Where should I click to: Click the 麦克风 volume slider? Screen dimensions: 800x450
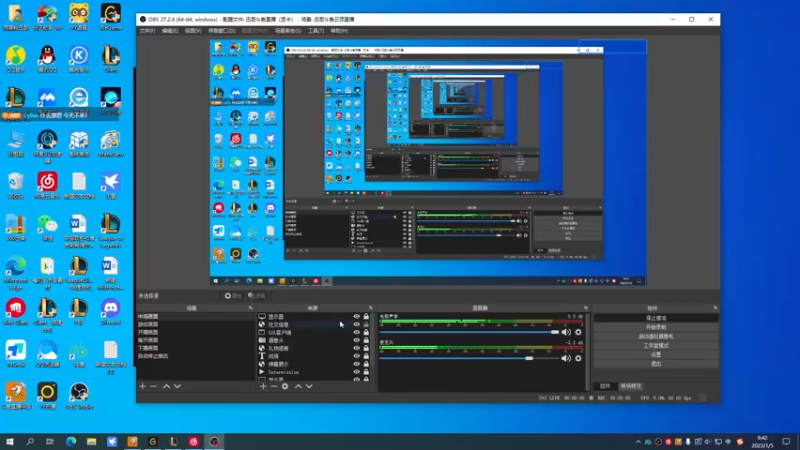pos(469,358)
